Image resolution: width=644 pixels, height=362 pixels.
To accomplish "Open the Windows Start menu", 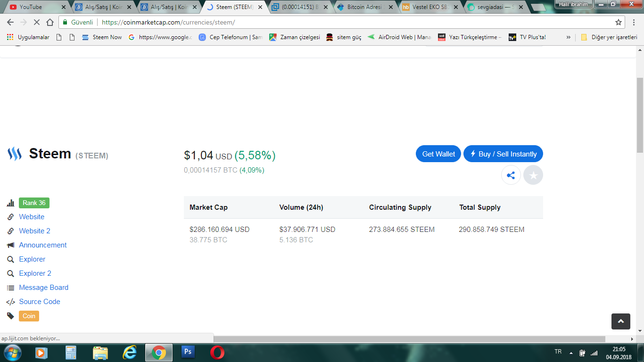I will click(x=12, y=352).
